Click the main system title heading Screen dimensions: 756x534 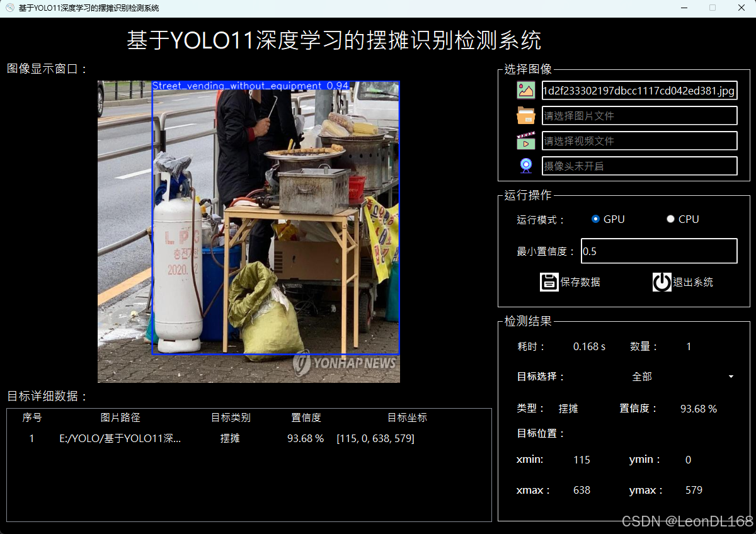pos(334,41)
